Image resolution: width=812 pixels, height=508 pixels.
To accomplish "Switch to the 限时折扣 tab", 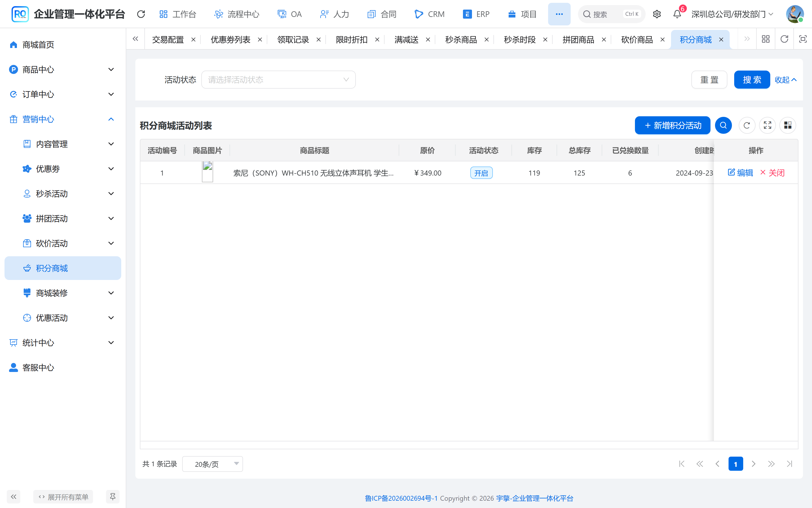I will pos(352,40).
